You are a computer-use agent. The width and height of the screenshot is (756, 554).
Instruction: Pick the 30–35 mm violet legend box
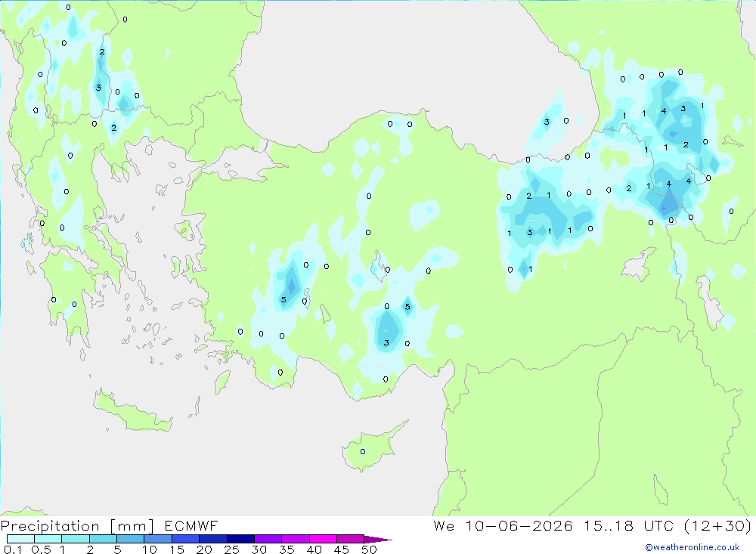point(268,539)
